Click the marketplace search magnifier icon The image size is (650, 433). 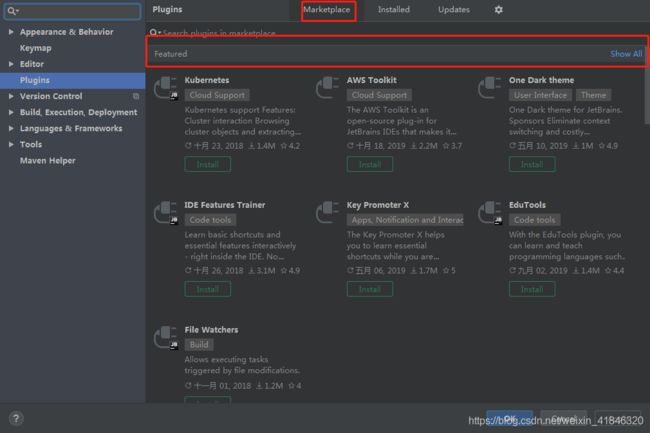point(154,33)
